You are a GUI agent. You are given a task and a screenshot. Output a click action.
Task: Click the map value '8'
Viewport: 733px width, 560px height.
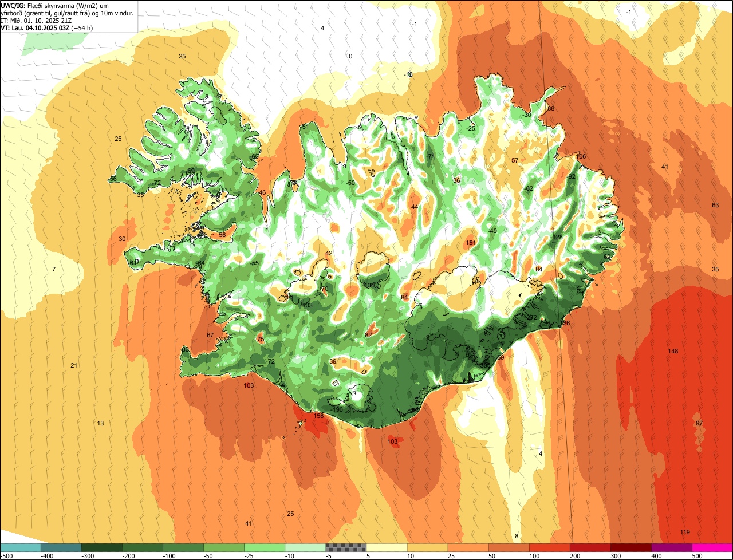(517, 536)
